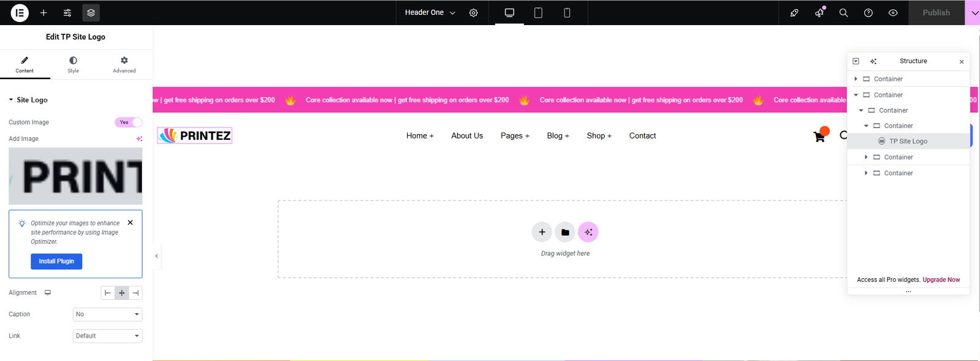Open the Caption dropdown

click(107, 314)
